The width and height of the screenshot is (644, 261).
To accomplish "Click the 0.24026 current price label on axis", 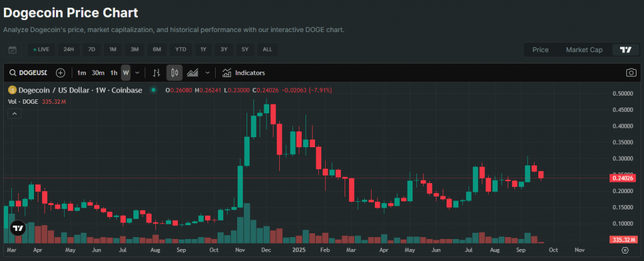I will click(x=622, y=179).
